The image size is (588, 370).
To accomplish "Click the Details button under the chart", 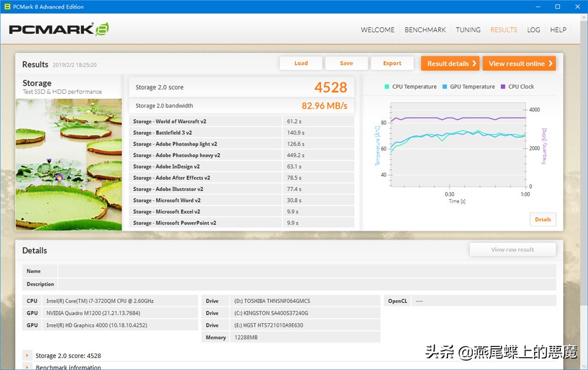I will [x=543, y=220].
